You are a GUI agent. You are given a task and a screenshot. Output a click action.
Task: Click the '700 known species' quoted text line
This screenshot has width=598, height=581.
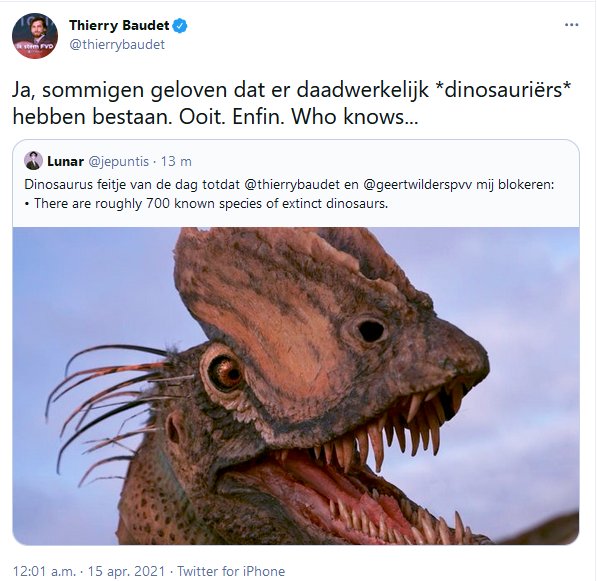pos(207,203)
